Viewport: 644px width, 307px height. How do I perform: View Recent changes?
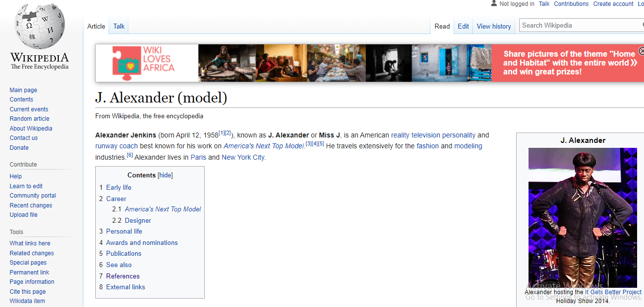(x=31, y=205)
